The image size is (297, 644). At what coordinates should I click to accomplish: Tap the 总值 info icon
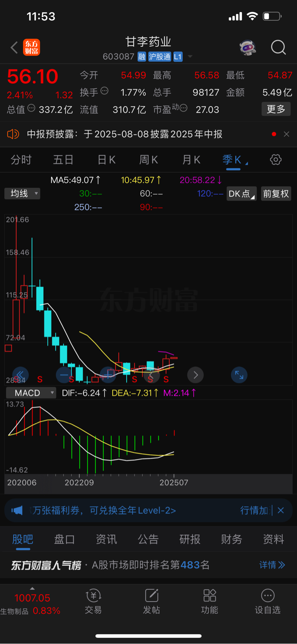click(31, 108)
